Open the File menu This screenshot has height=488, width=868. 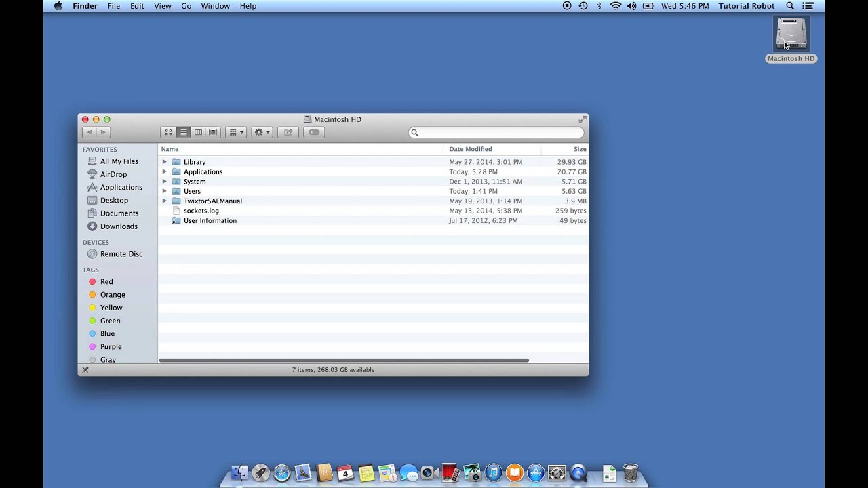coord(113,6)
